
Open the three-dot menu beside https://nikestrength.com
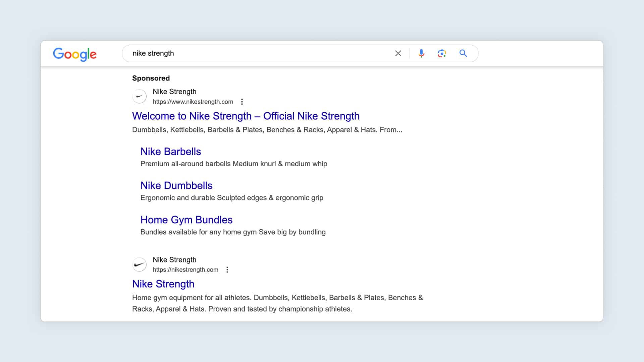(x=227, y=269)
